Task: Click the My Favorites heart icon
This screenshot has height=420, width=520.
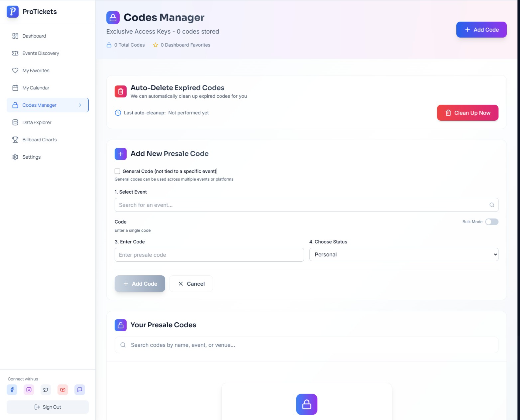Action: pos(15,70)
